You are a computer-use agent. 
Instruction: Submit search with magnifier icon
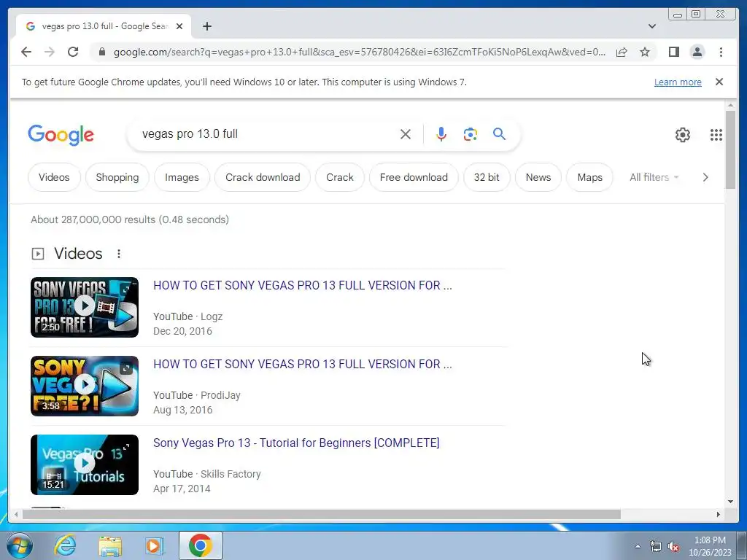tap(499, 134)
